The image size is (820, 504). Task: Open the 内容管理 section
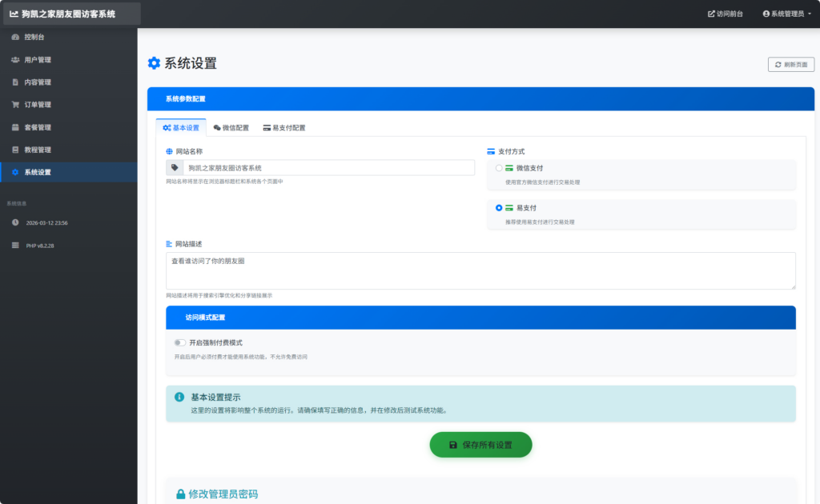(36, 82)
